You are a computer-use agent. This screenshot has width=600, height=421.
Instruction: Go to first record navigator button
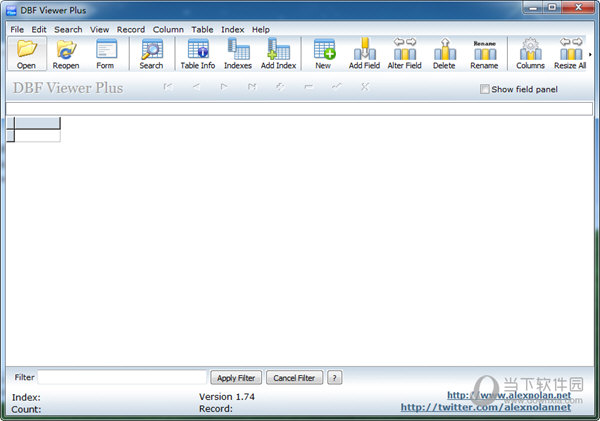[x=168, y=87]
